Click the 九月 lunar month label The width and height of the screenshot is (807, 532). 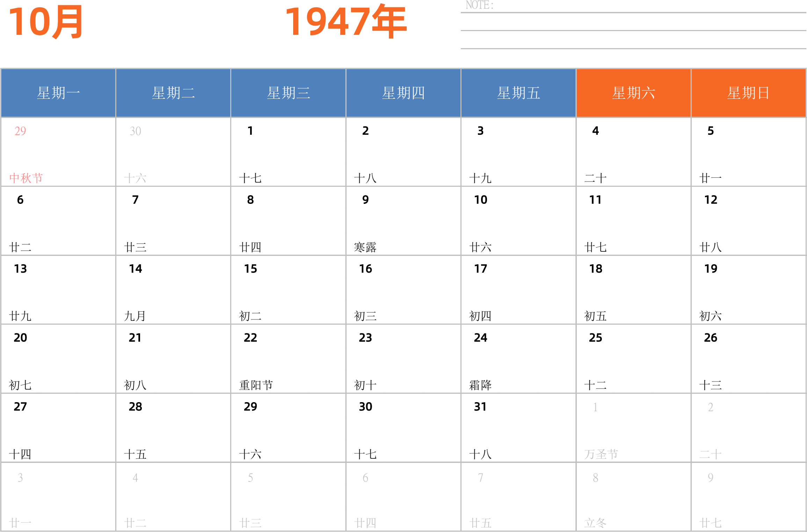point(135,316)
